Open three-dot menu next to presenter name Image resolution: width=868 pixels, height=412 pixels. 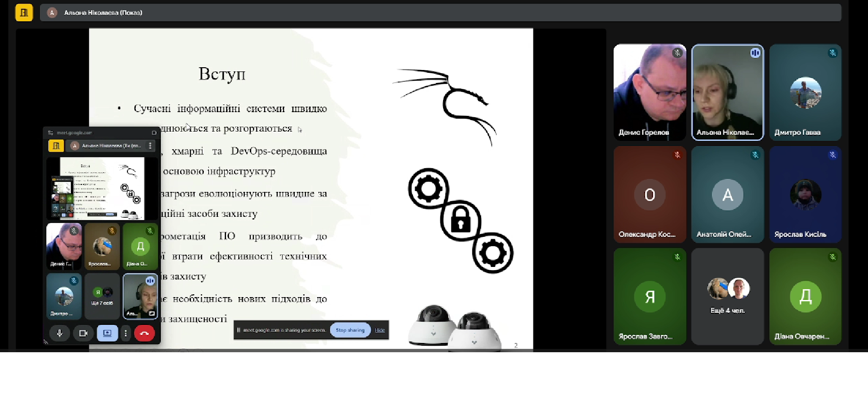tap(150, 146)
